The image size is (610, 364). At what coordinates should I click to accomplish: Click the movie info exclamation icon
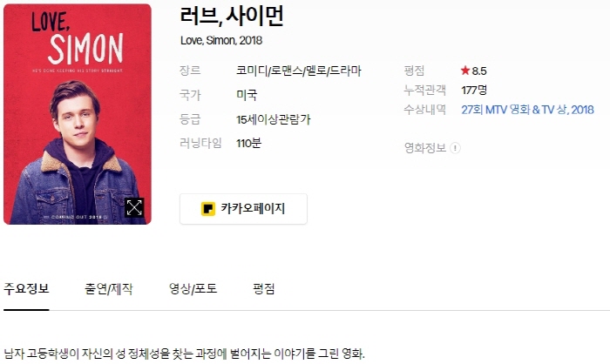click(x=455, y=148)
